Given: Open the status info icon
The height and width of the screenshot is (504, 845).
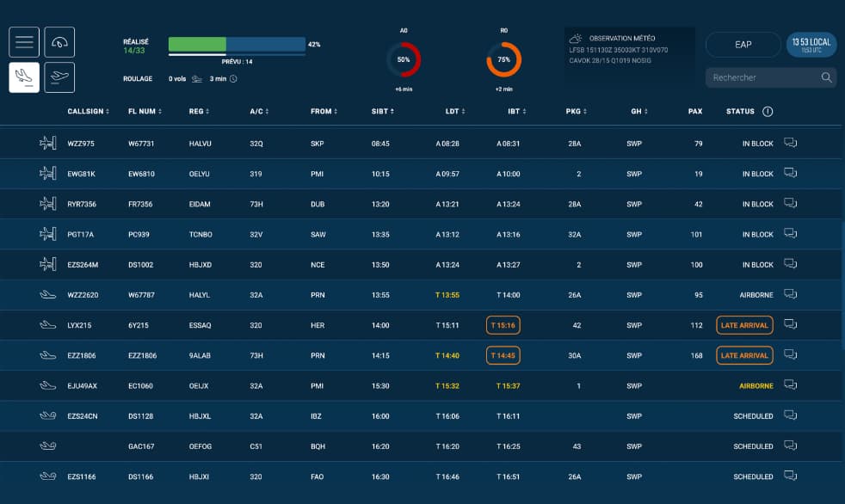Looking at the screenshot, I should click(768, 112).
